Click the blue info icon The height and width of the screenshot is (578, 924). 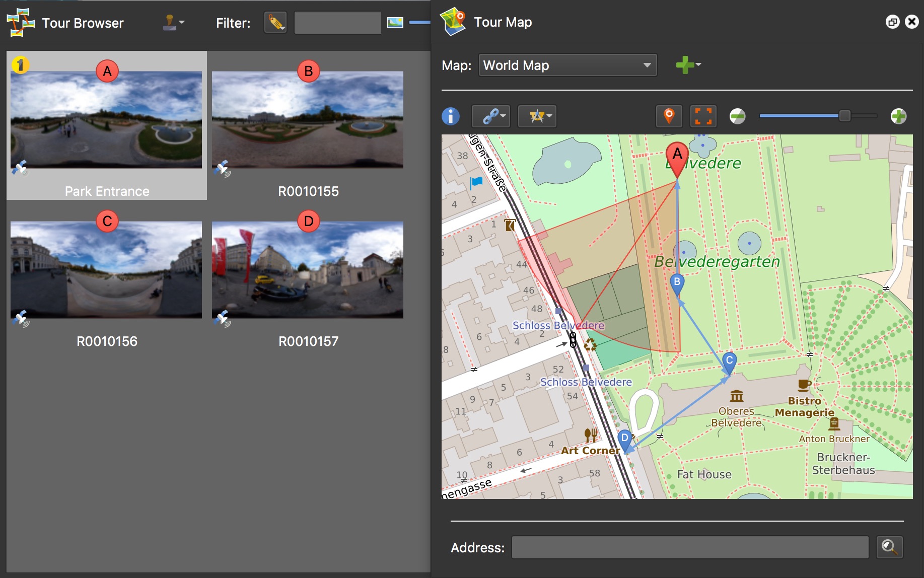click(451, 116)
